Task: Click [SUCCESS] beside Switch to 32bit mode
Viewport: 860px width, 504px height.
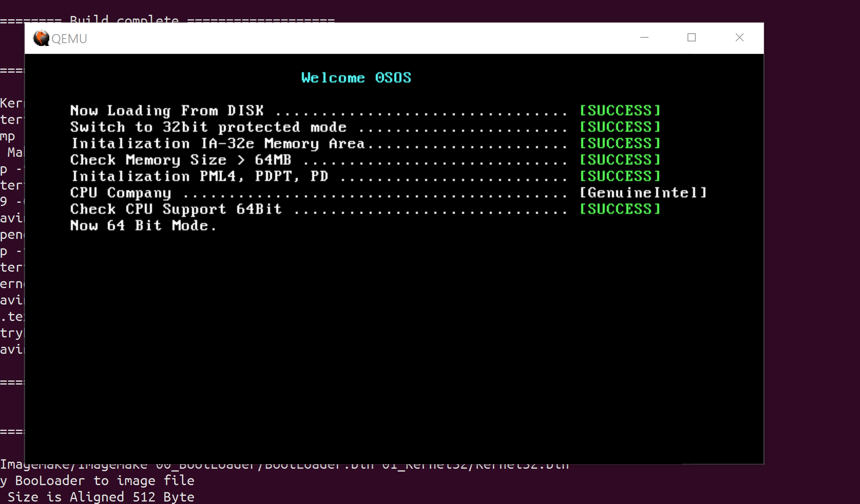Action: pos(620,127)
